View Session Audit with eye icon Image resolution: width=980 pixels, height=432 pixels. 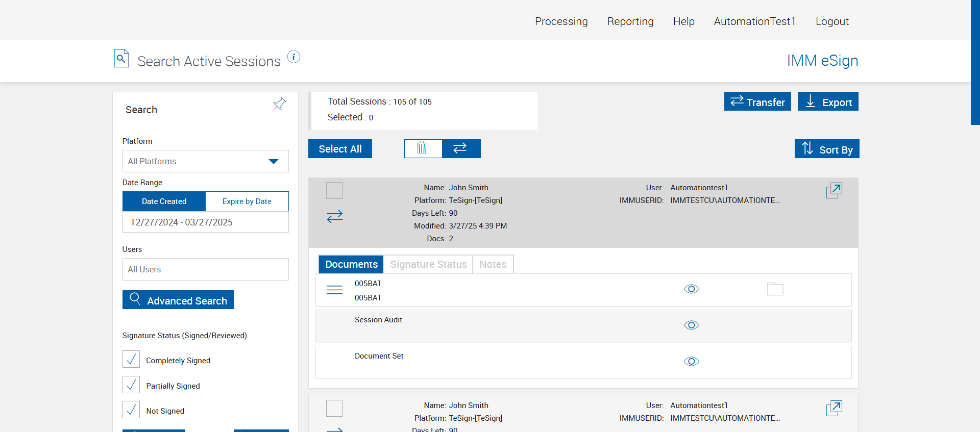click(691, 325)
